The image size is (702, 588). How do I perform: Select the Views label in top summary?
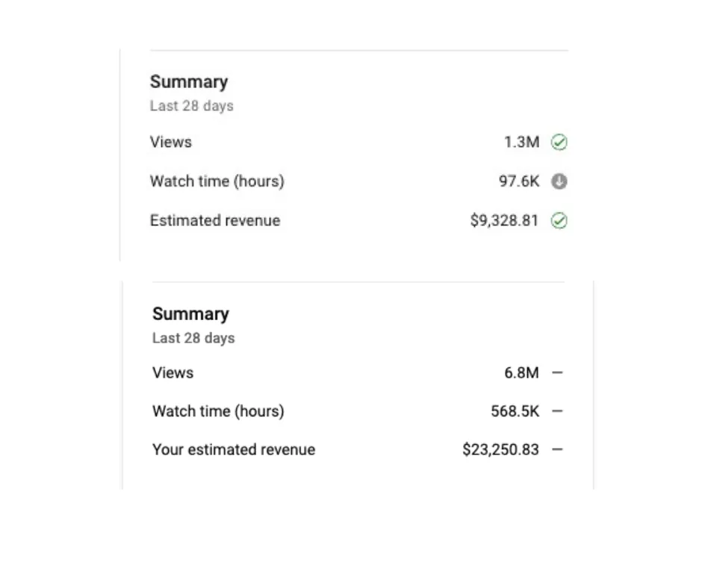[170, 143]
